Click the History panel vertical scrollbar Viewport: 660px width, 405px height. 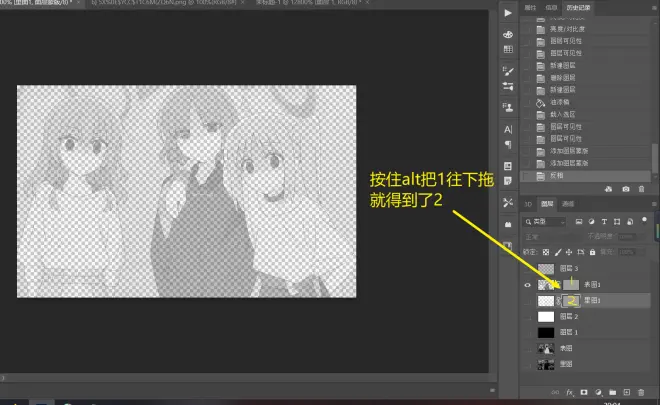[655, 157]
